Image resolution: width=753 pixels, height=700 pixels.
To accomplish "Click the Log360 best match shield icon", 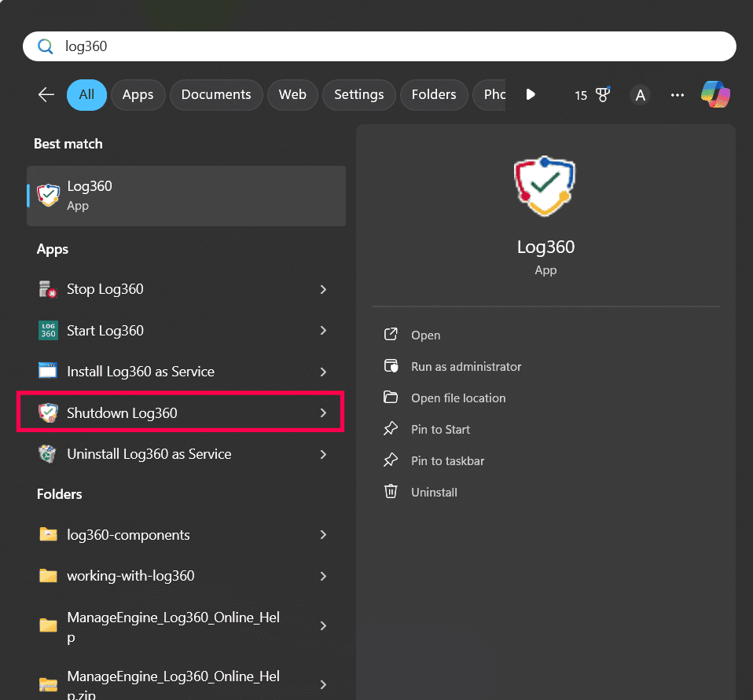I will (48, 196).
